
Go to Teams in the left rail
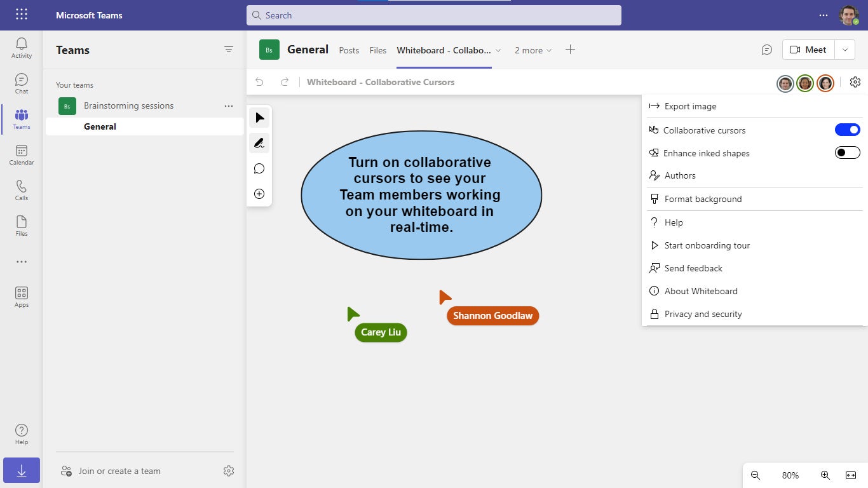click(22, 119)
